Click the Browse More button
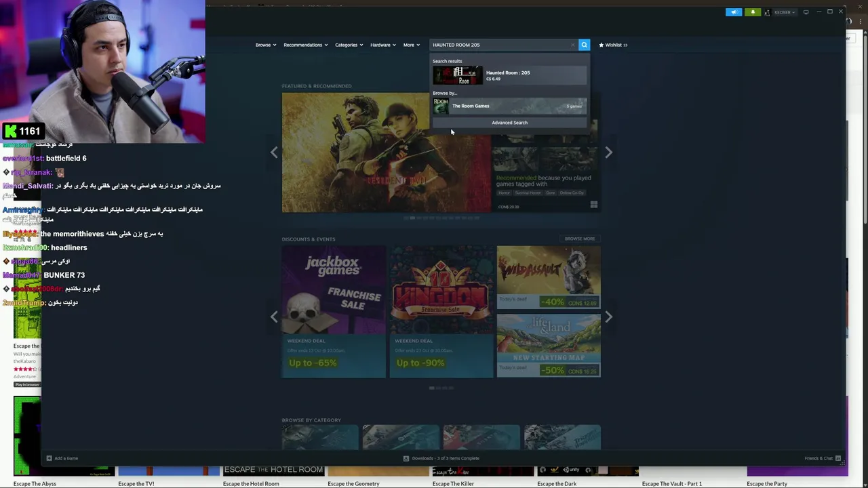Viewport: 868px width, 488px height. tap(580, 239)
